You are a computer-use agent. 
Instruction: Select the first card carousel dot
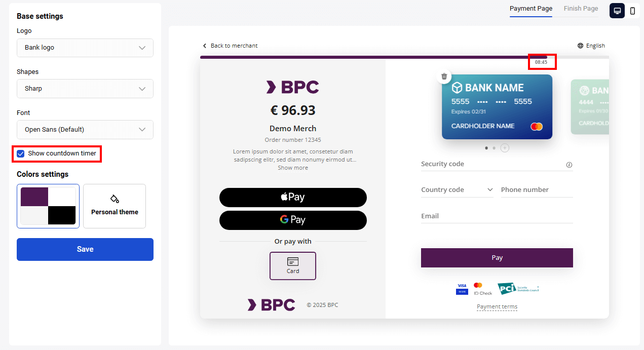click(487, 148)
